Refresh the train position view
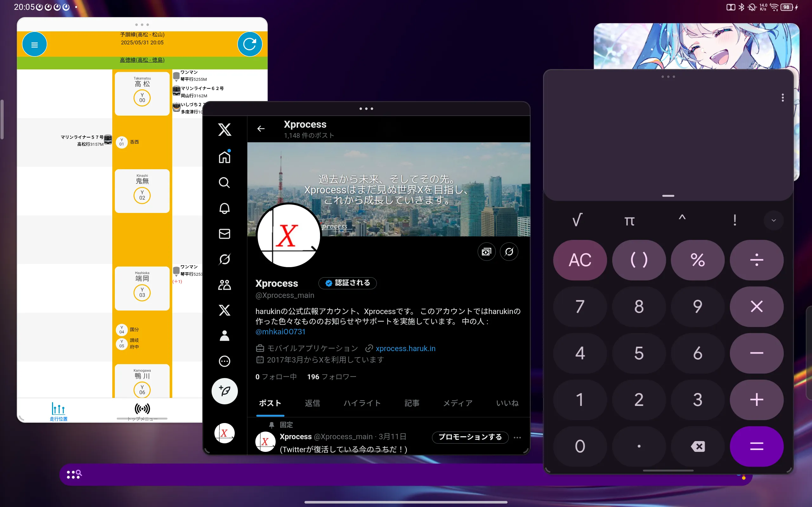 click(x=249, y=44)
